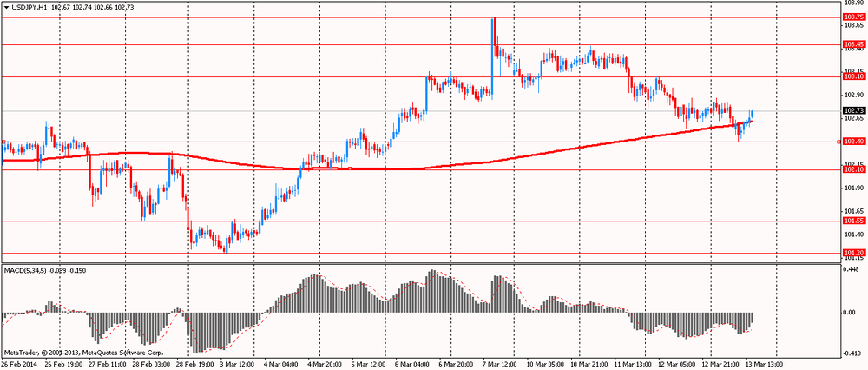Click the 103.65 price scale value
868x370 pixels.
853,25
